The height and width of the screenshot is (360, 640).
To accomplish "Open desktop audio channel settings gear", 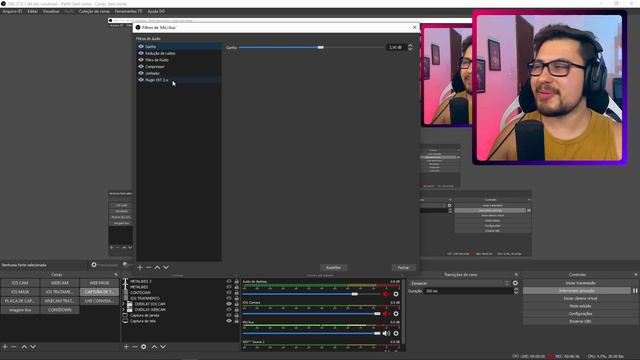I will [x=396, y=294].
